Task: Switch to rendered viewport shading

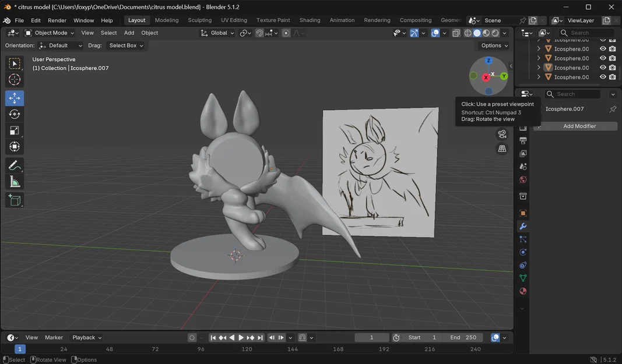Action: (x=496, y=33)
